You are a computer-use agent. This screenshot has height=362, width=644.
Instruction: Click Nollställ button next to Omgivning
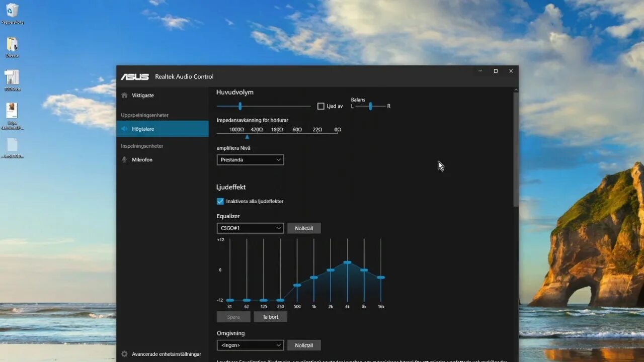tap(304, 345)
